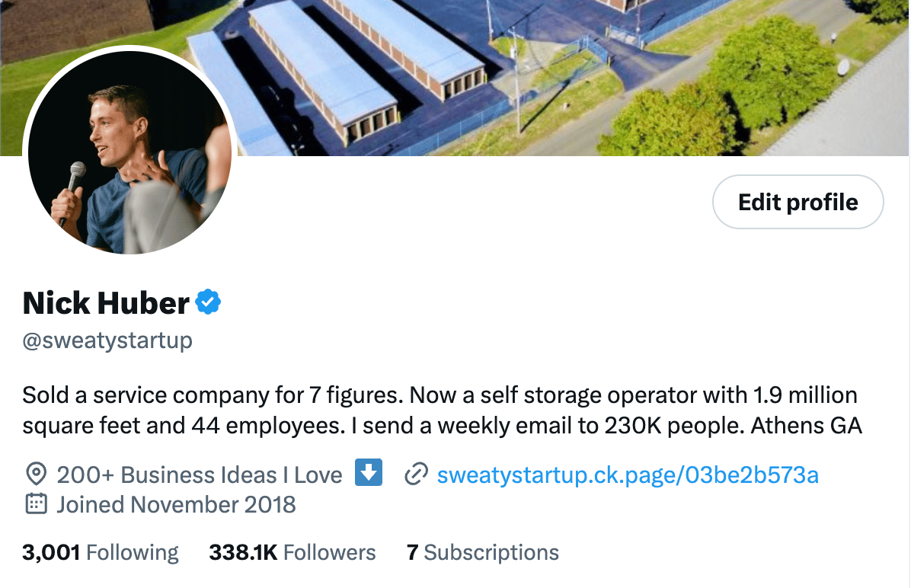The image size is (911, 588).
Task: Click the blue down arrow emoji
Action: click(369, 472)
